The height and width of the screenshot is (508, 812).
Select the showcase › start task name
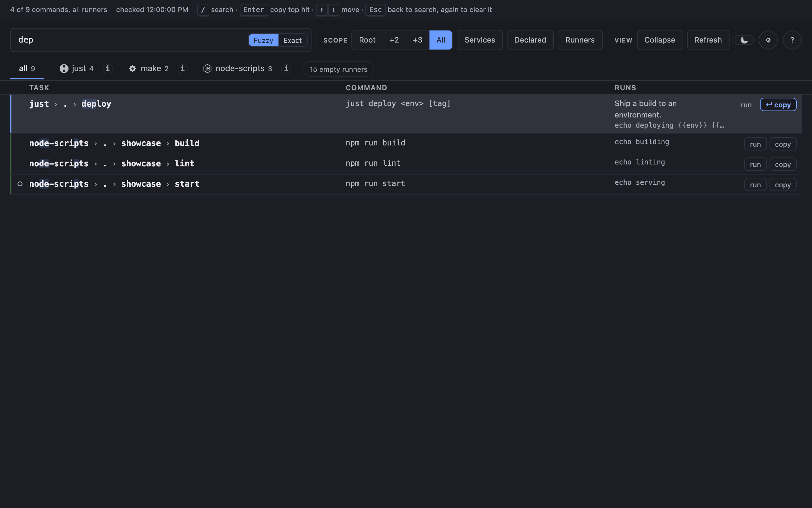[x=160, y=184]
